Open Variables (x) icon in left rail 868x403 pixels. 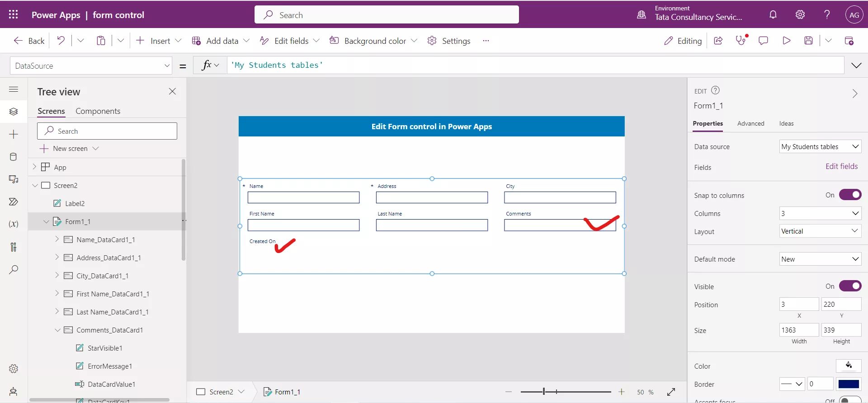coord(14,224)
